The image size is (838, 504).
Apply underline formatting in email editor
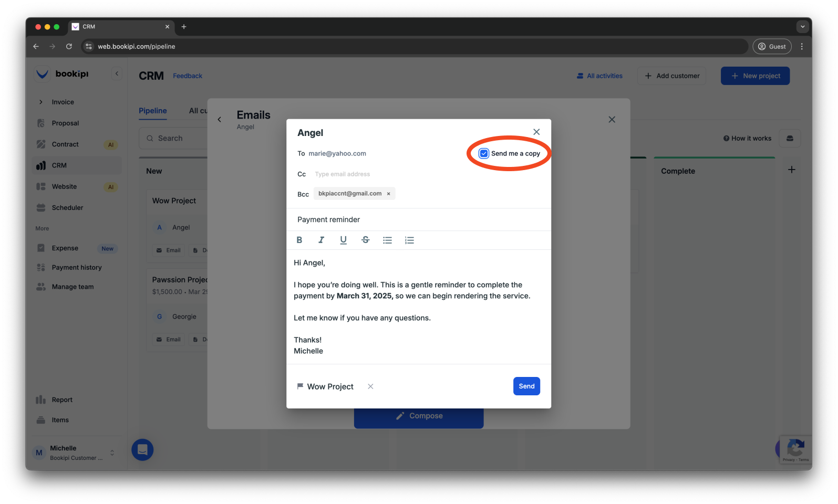point(343,240)
